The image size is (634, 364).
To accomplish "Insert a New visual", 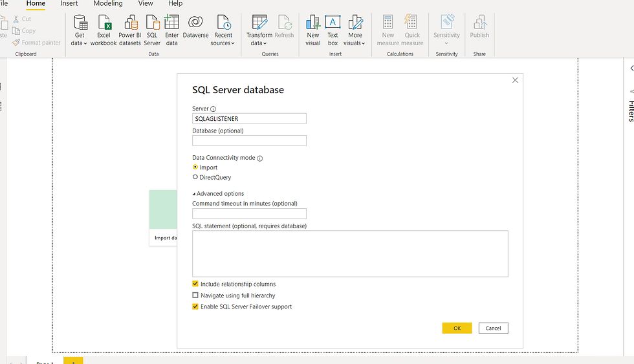I will point(313,30).
